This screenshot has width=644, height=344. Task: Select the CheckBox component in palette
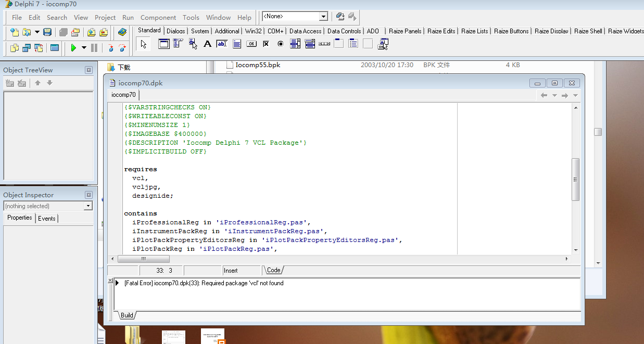click(266, 44)
